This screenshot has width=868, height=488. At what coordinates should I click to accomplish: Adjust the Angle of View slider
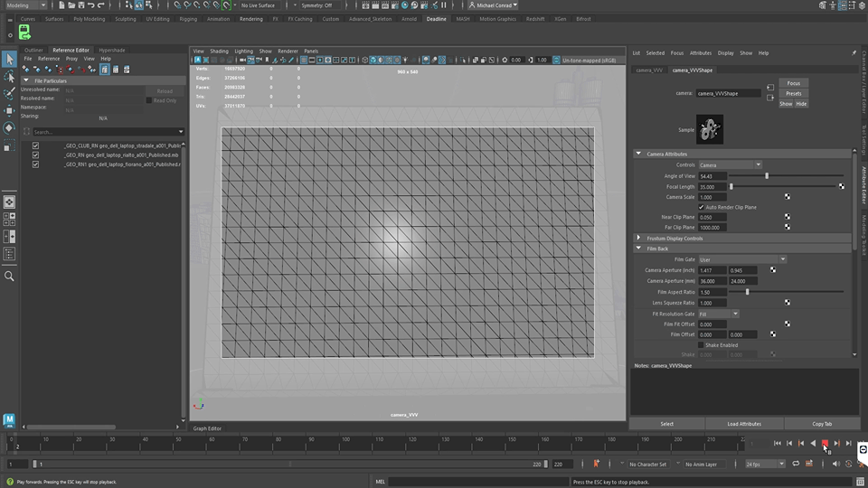pos(767,175)
